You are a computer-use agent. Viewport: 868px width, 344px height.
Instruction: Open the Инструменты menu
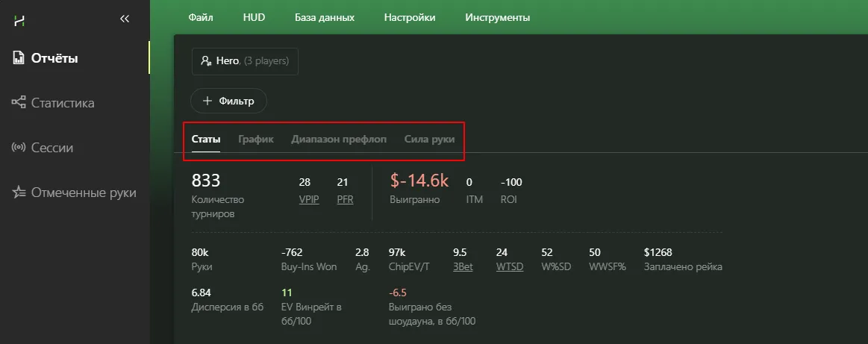tap(498, 17)
